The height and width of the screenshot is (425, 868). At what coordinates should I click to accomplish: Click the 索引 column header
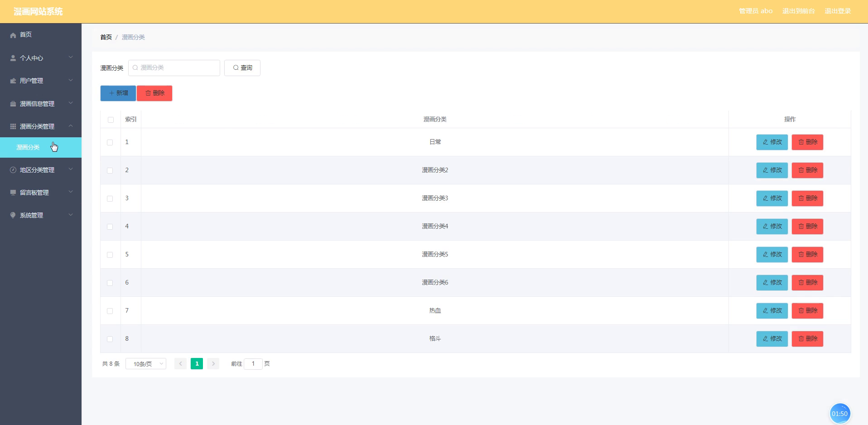[131, 120]
